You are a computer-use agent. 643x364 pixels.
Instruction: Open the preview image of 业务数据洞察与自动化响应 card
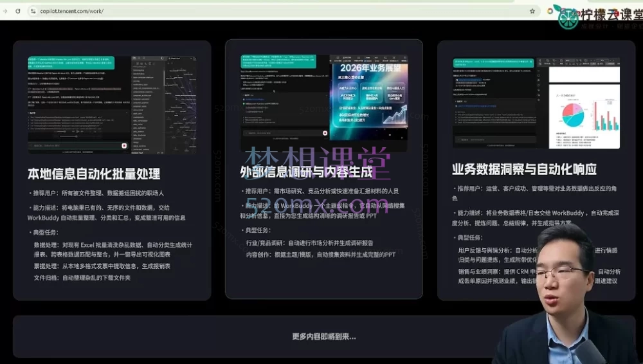coord(536,103)
